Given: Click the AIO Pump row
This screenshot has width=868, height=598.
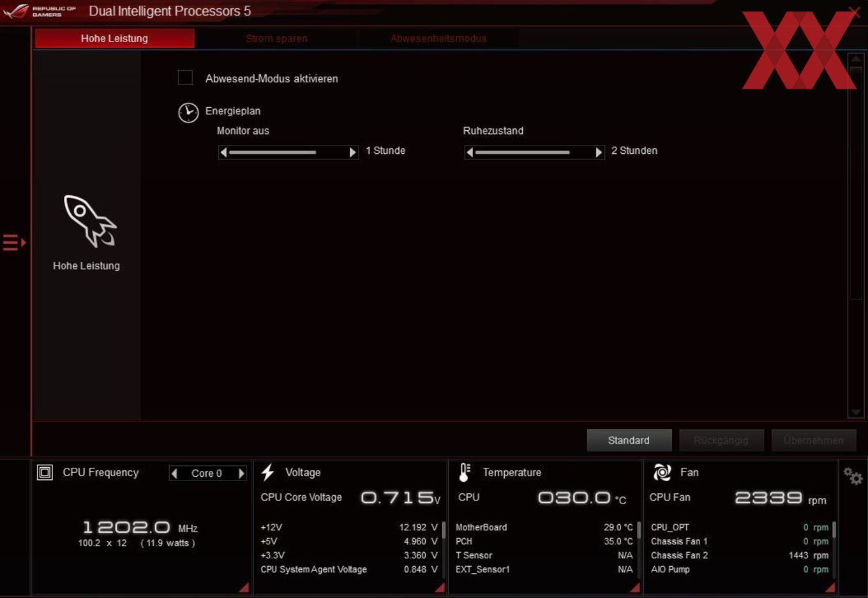Looking at the screenshot, I should coord(740,569).
